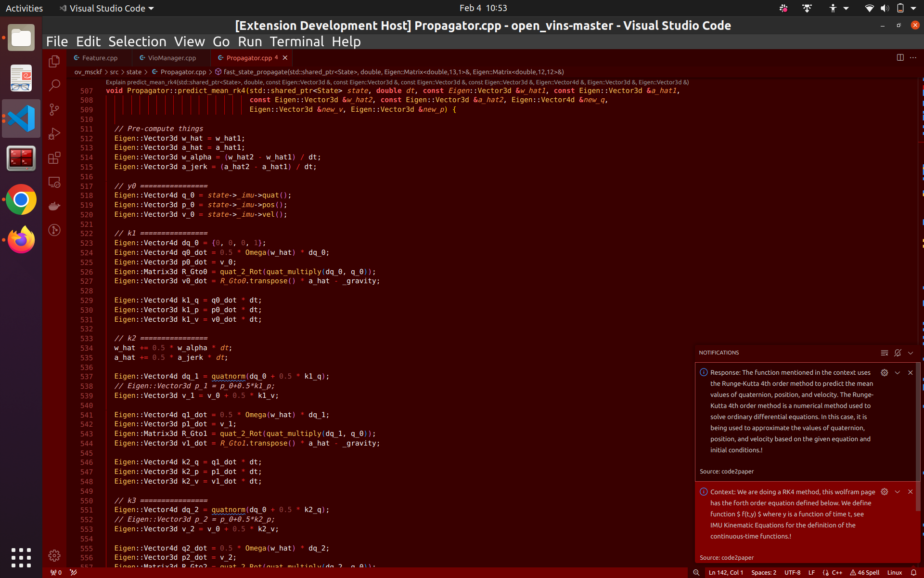The width and height of the screenshot is (924, 578).
Task: Clear all notifications
Action: click(x=884, y=353)
